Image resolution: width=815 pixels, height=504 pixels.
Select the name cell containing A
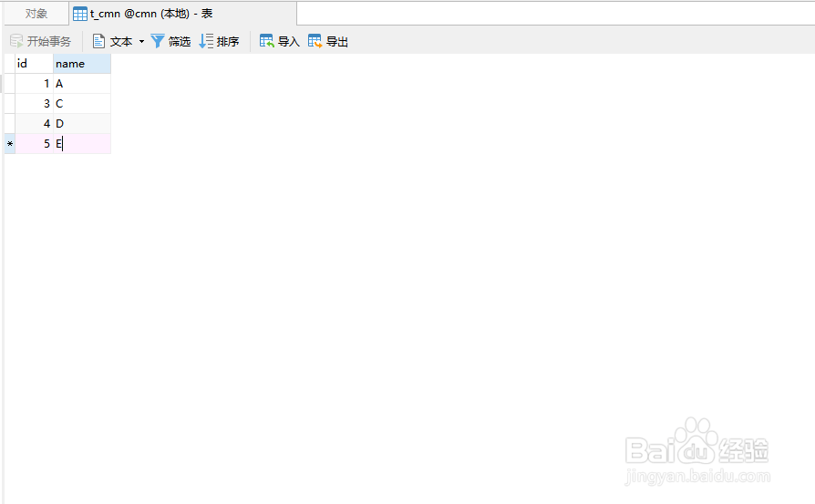82,84
